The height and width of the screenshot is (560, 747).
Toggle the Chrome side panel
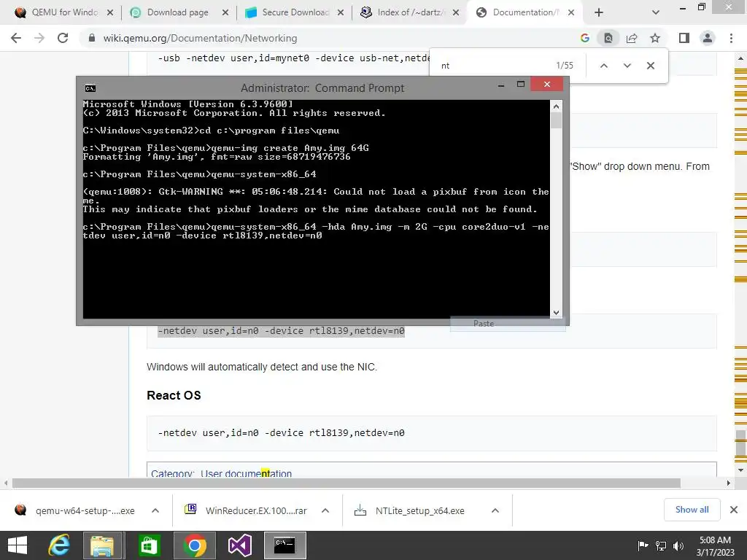pos(684,38)
